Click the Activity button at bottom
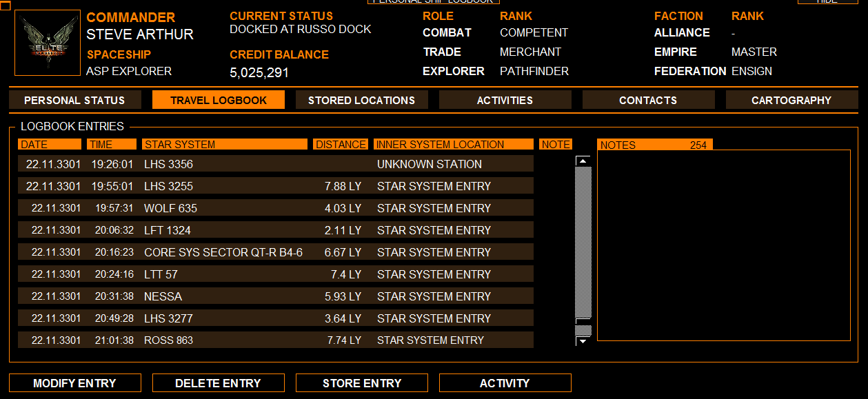Screen dimensions: 868x399 tap(505, 383)
